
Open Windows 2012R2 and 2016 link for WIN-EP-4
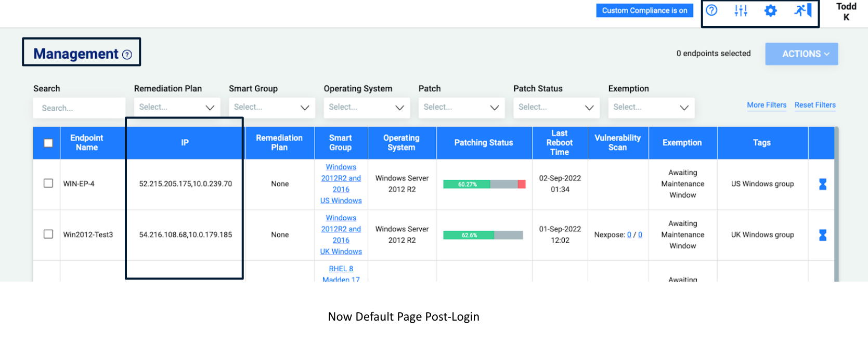click(x=341, y=178)
